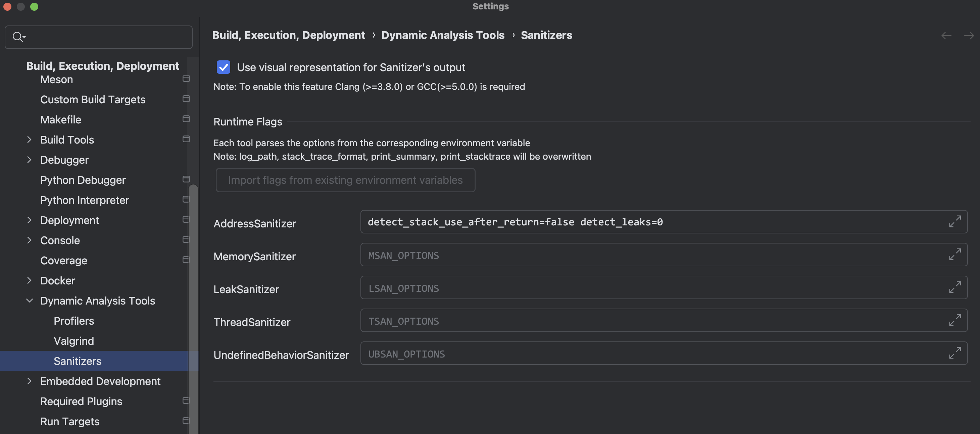Click the project-level icon beside Deployment
The height and width of the screenshot is (434, 980).
(x=186, y=220)
